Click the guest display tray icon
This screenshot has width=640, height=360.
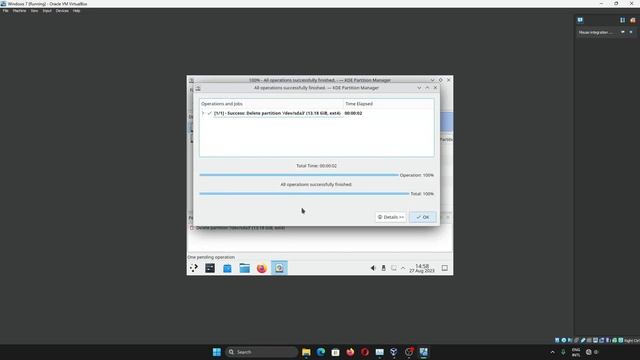tap(393, 268)
